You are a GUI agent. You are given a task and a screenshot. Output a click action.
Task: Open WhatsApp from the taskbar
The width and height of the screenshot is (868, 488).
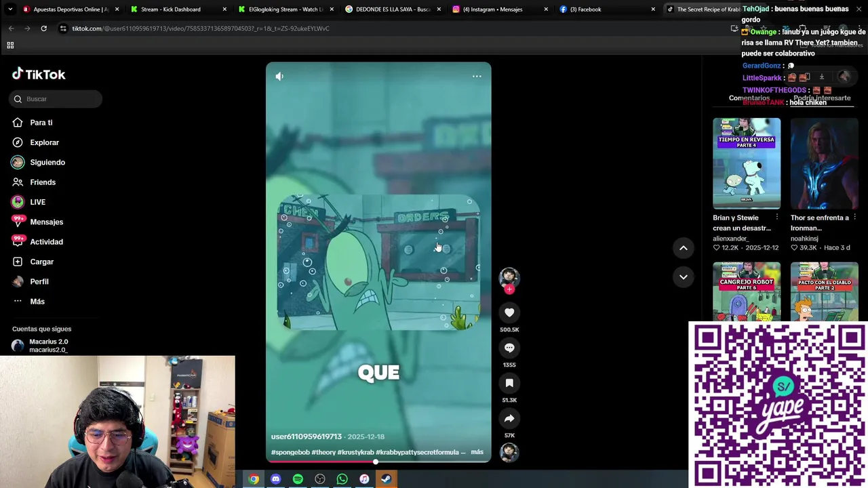click(342, 479)
